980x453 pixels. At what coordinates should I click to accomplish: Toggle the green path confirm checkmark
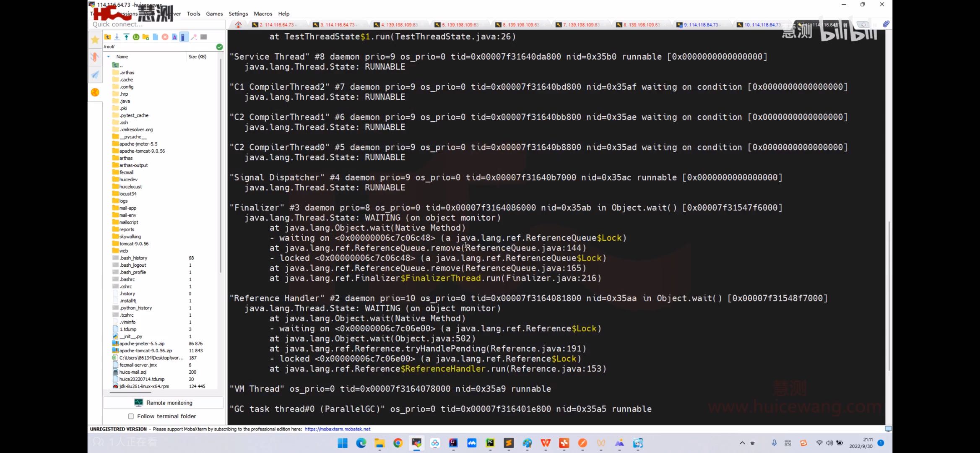point(219,47)
